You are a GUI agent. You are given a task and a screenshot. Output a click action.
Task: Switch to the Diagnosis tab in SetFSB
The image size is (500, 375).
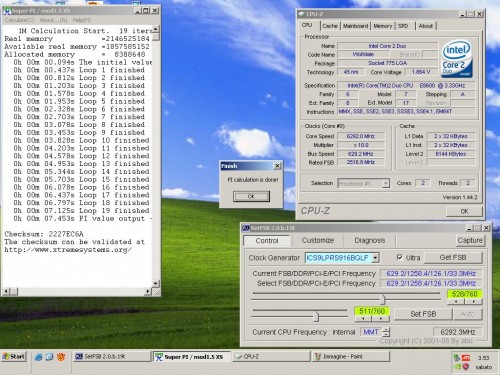[370, 240]
